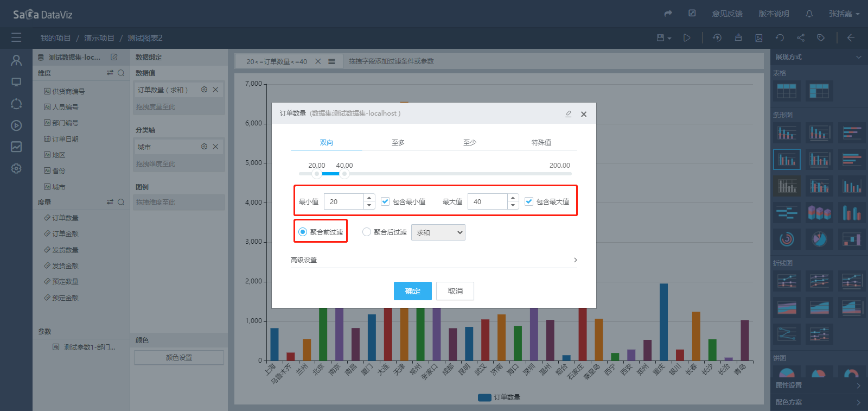Open the 求和 aggregation dropdown
Image resolution: width=868 pixels, height=411 pixels.
pyautogui.click(x=438, y=232)
